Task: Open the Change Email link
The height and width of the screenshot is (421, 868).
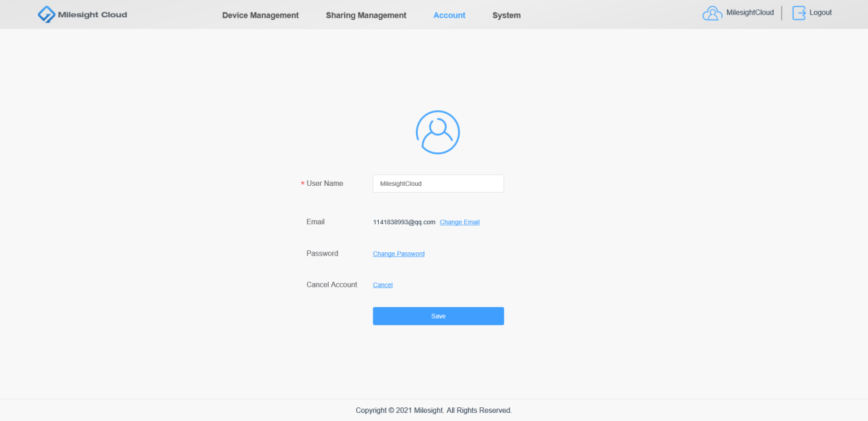Action: (x=460, y=222)
